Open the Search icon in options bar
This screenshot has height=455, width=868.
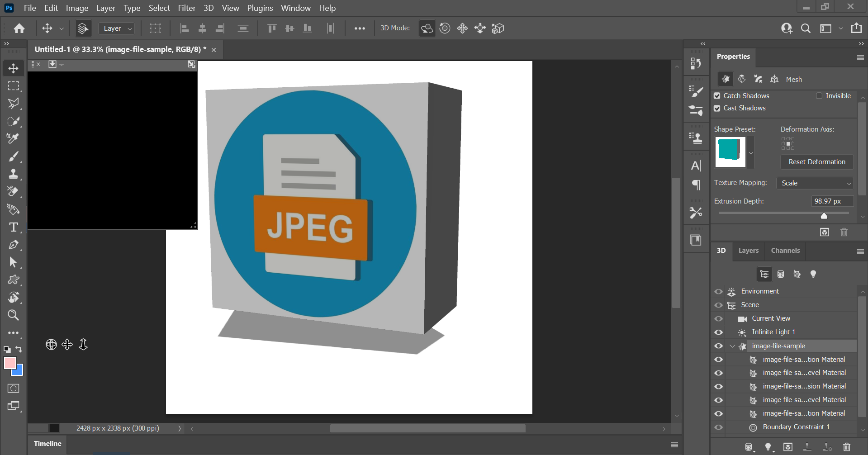tap(805, 28)
